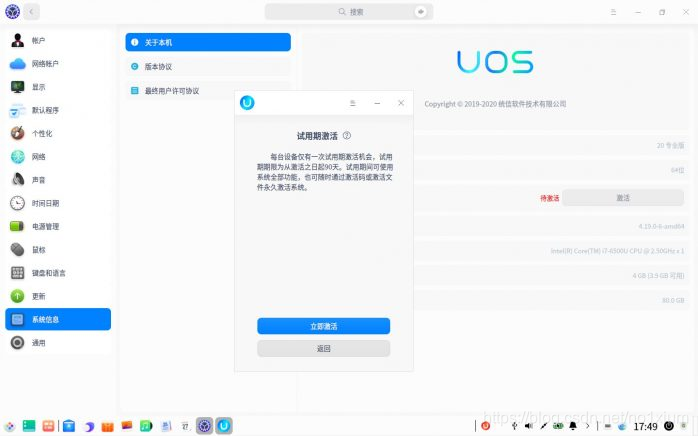This screenshot has height=436, width=698.
Task: Launch the Music player from the dock
Action: (x=146, y=426)
